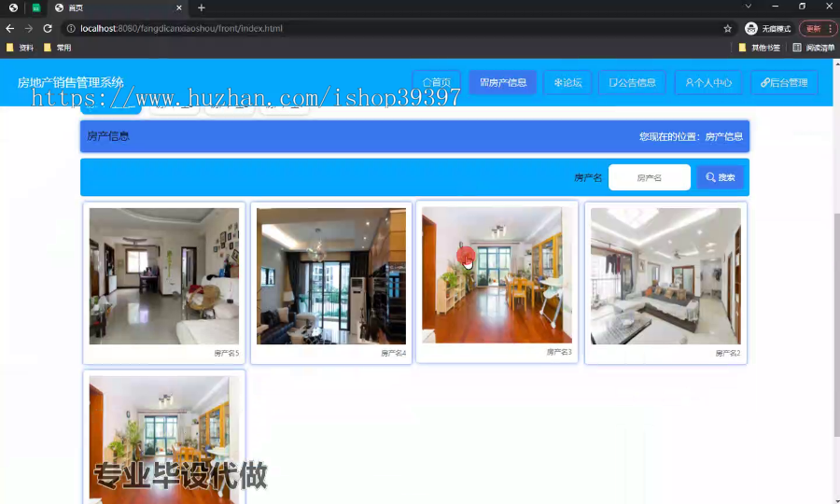Open the incognito 无痕模式 profile icon
The width and height of the screenshot is (840, 504).
click(768, 28)
